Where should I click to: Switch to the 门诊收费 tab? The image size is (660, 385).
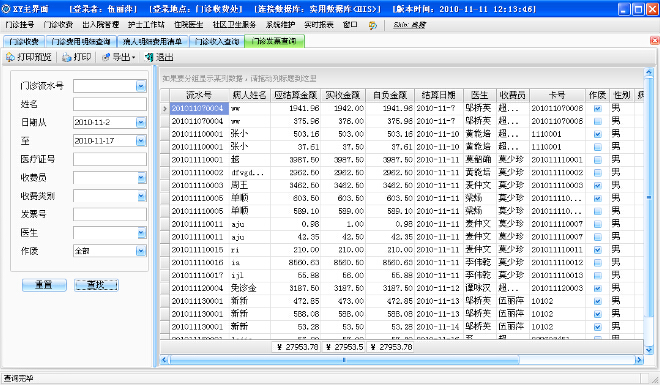(24, 41)
